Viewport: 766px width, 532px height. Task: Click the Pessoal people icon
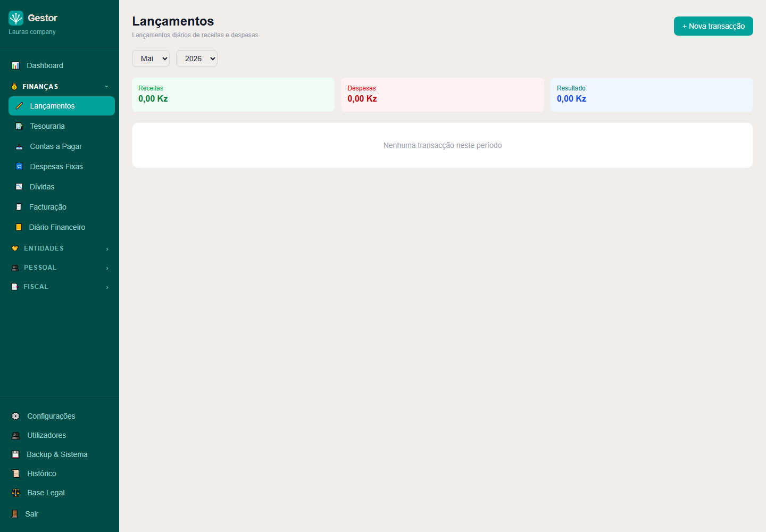(15, 268)
